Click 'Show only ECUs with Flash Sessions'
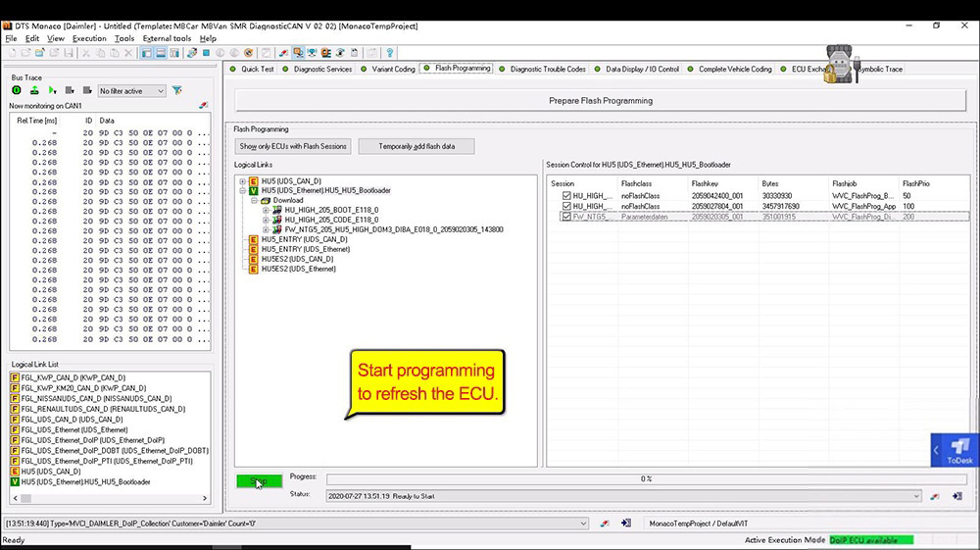The height and width of the screenshot is (550, 980). click(292, 146)
